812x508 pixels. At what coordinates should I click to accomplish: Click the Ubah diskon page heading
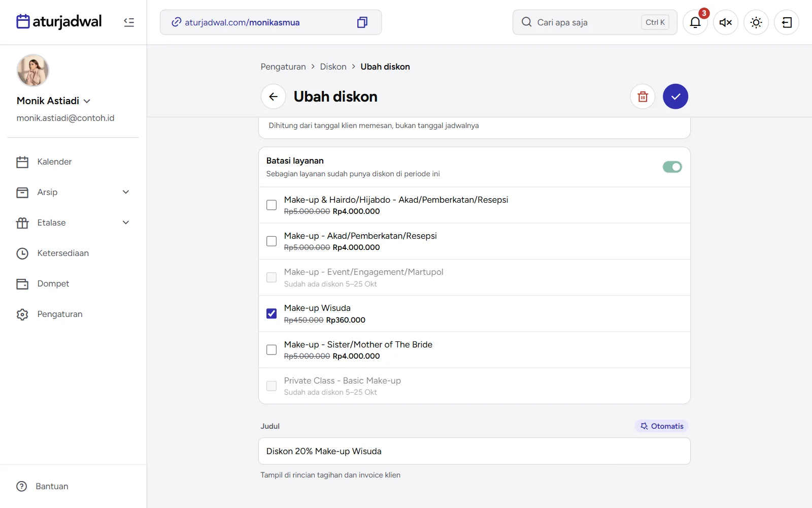click(335, 97)
